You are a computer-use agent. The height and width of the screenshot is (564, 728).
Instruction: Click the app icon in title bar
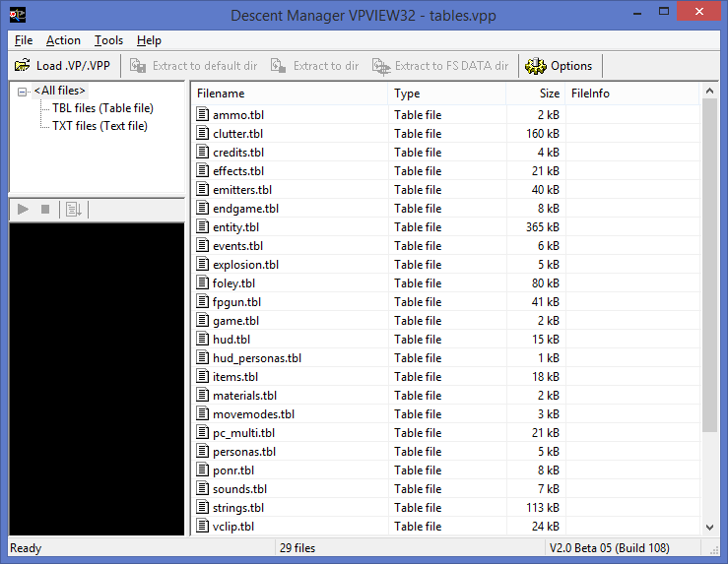click(x=18, y=15)
